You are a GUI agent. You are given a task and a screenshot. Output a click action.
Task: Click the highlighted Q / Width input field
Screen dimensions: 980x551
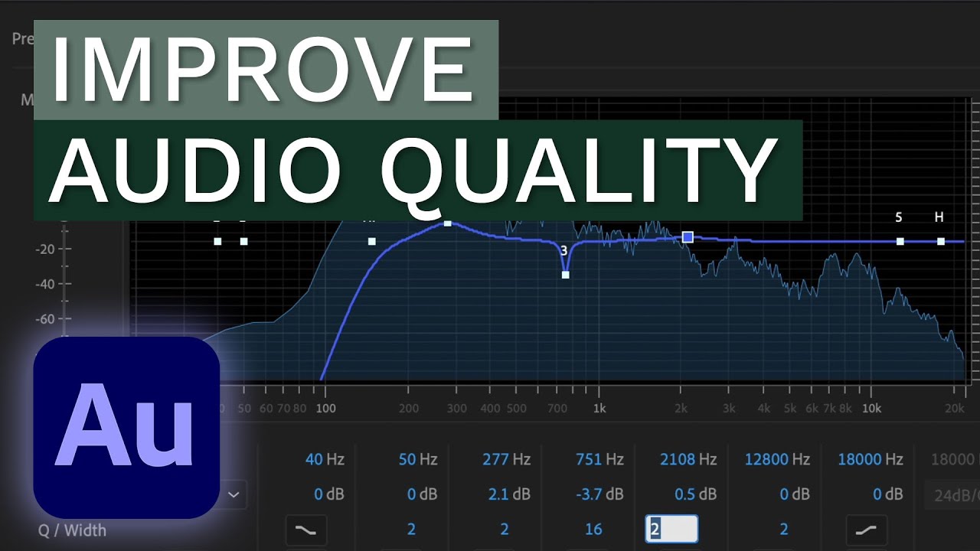(x=671, y=529)
